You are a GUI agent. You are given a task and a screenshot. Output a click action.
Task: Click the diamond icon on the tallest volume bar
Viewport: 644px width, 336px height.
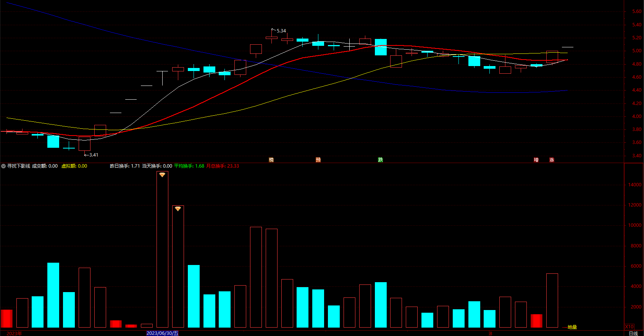[162, 175]
